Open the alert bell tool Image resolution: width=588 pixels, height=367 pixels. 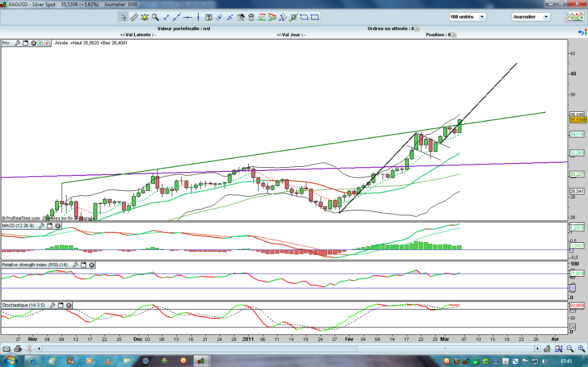(145, 17)
